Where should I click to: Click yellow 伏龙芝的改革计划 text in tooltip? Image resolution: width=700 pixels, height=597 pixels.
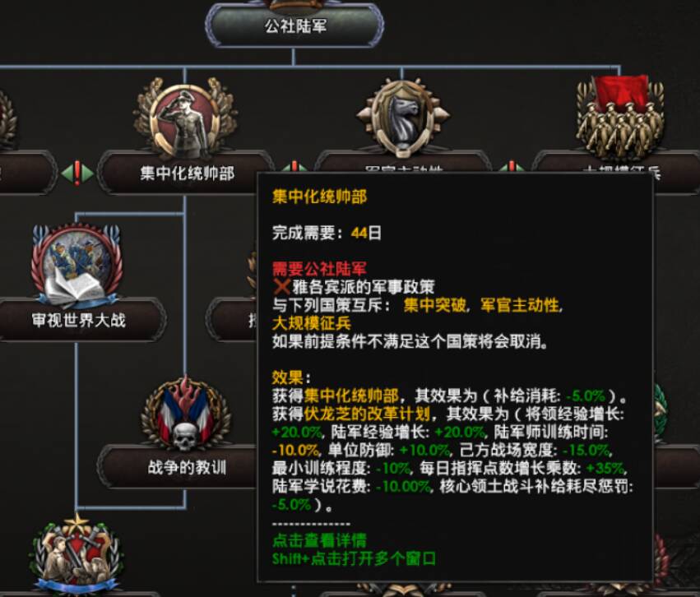point(367,414)
